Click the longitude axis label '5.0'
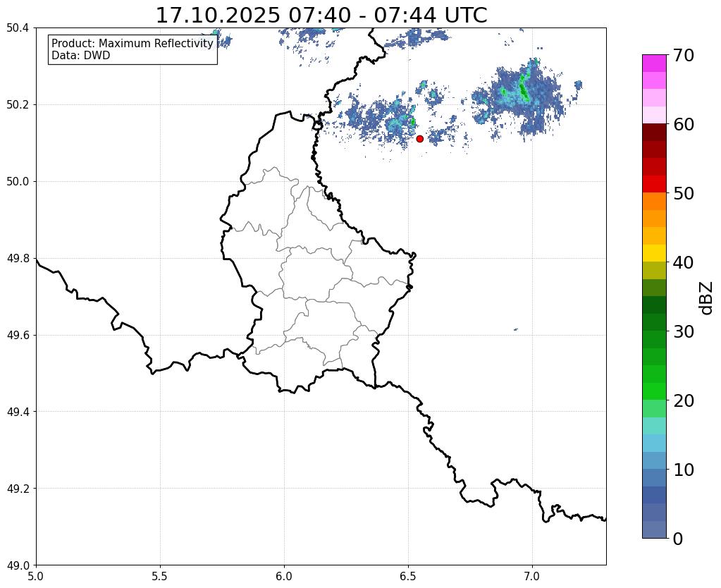The image size is (721, 588). [36, 576]
